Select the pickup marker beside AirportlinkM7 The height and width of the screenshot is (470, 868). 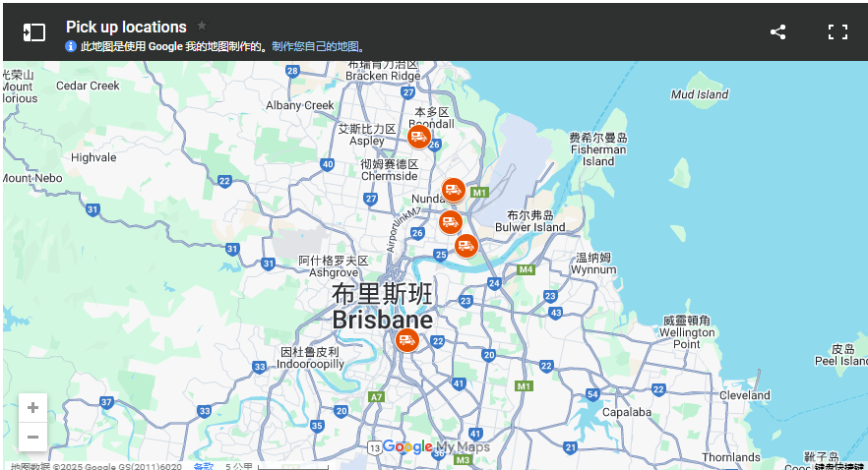click(x=451, y=222)
